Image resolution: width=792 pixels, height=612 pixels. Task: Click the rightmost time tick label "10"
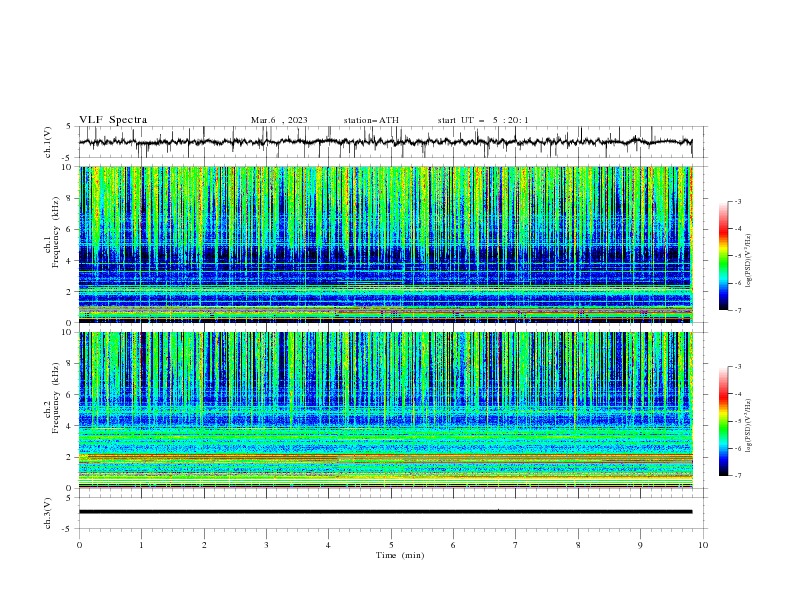[x=703, y=545]
